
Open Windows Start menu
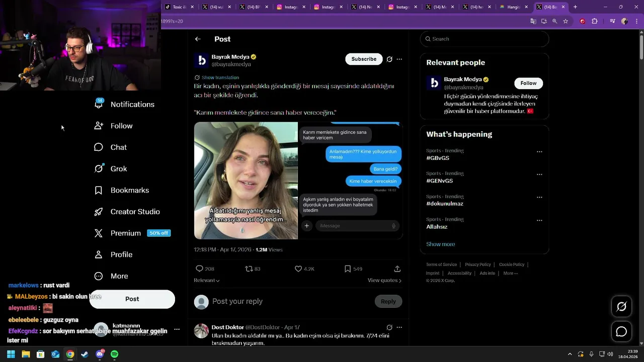point(11,354)
